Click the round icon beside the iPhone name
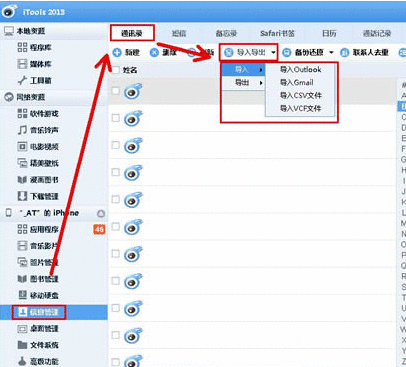The width and height of the screenshot is (406, 367). [x=101, y=213]
